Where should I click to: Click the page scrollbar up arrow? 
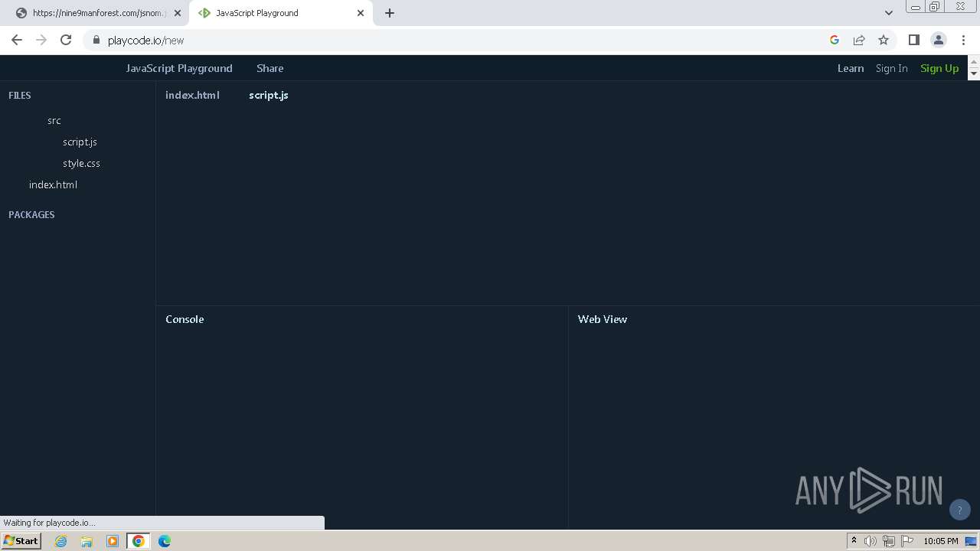click(x=974, y=60)
